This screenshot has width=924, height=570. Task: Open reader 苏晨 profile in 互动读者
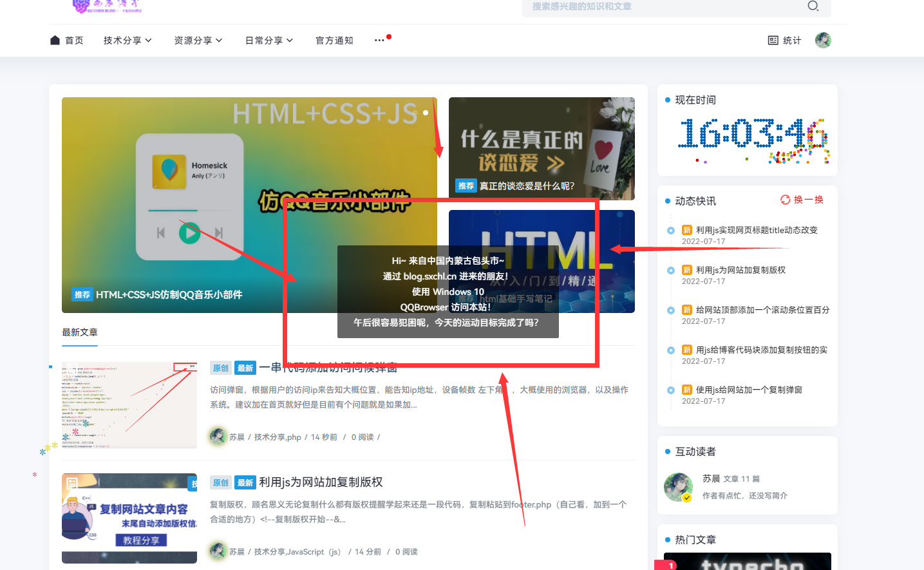(711, 479)
